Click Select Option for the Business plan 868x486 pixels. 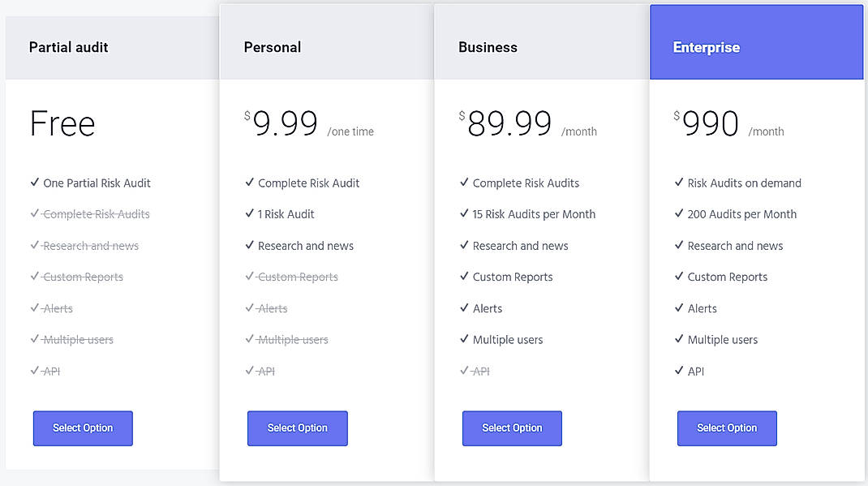(512, 428)
